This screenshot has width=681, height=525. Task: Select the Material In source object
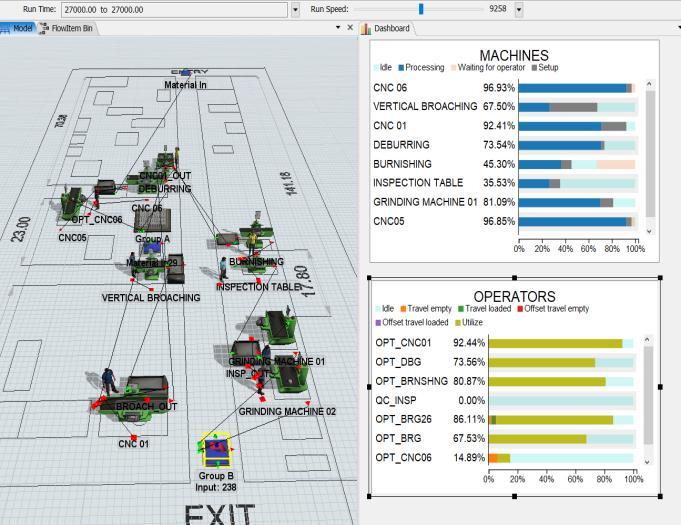click(185, 73)
